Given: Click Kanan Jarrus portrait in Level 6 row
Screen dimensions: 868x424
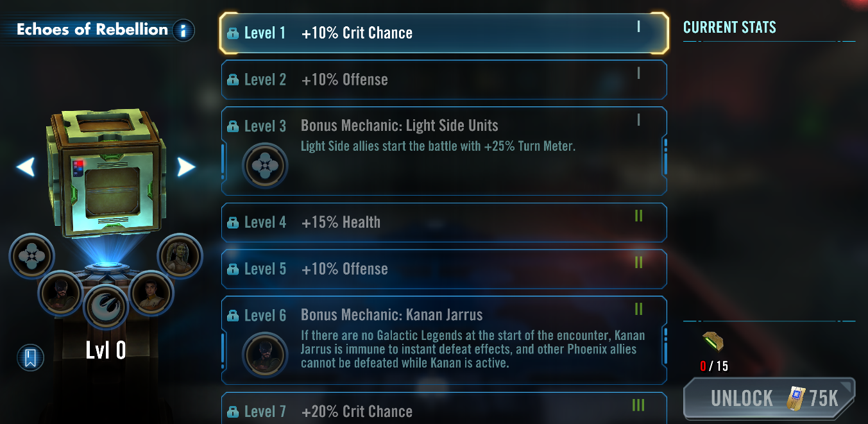Looking at the screenshot, I should 264,354.
